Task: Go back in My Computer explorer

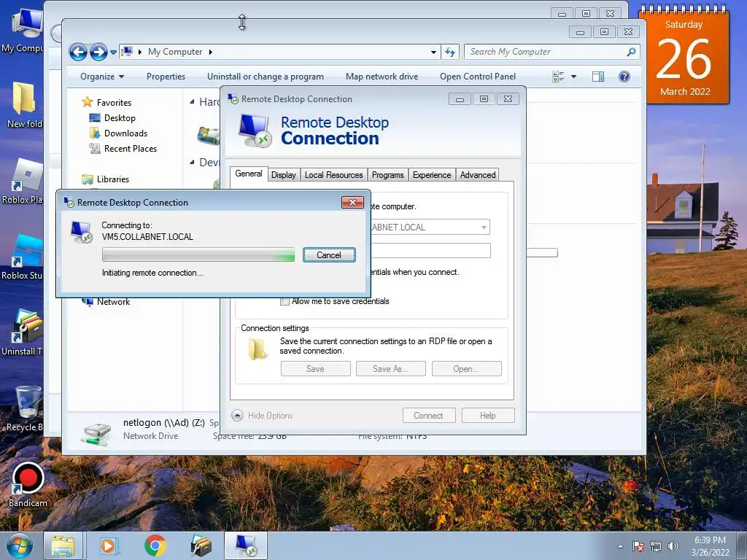Action: tap(79, 52)
